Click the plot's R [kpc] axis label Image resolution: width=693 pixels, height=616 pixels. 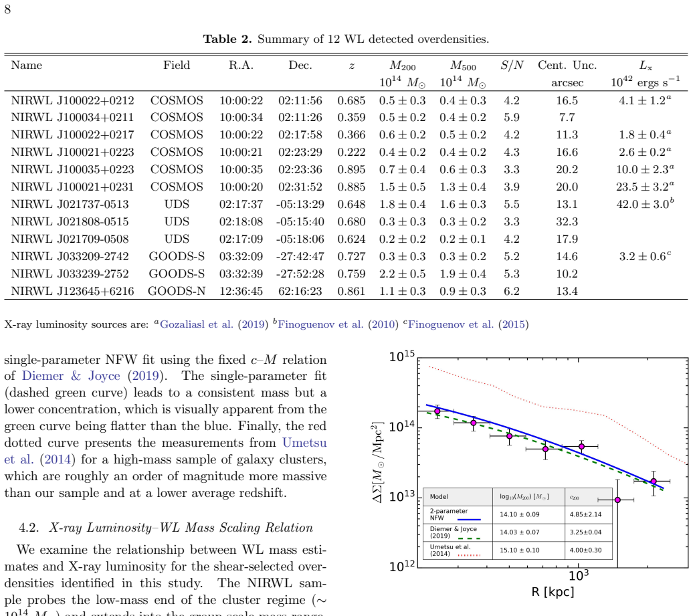[x=553, y=592]
